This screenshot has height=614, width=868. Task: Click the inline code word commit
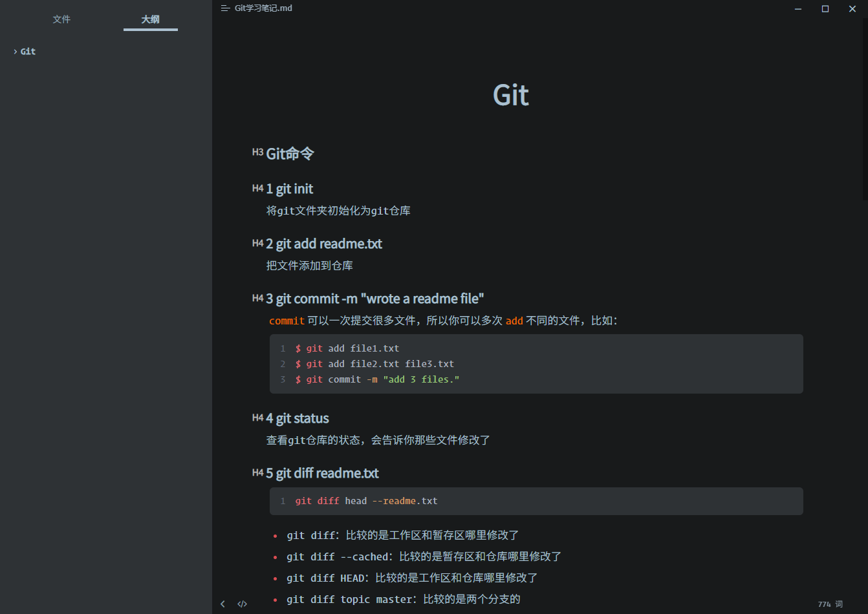(x=287, y=321)
